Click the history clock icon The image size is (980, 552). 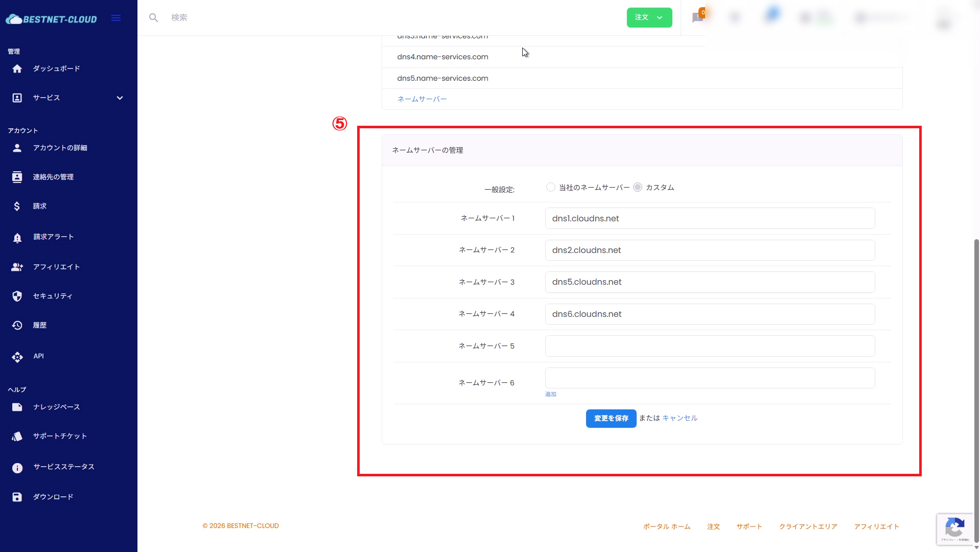point(17,325)
